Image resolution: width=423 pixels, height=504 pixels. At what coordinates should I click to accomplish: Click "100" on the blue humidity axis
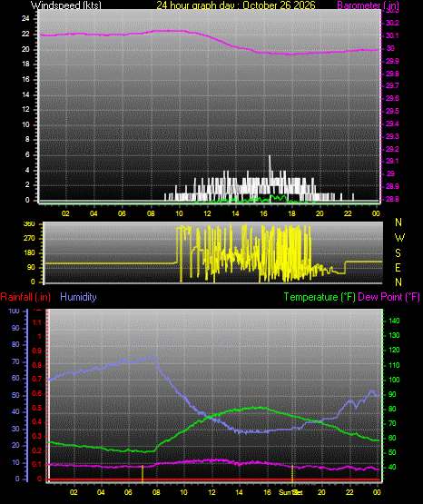[14, 311]
